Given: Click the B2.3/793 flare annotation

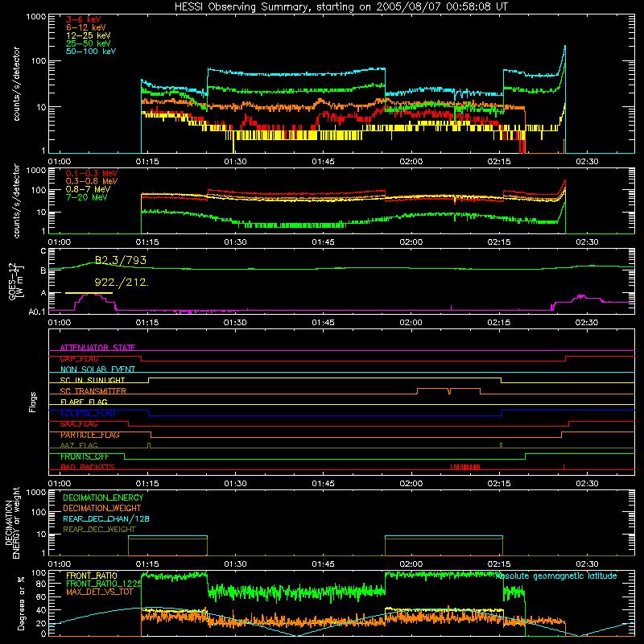Looking at the screenshot, I should click(x=120, y=260).
